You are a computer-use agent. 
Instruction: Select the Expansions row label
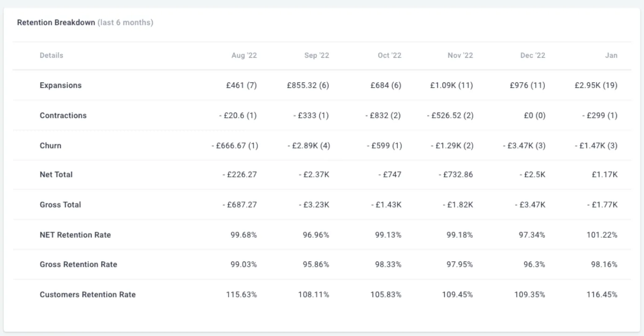click(60, 86)
